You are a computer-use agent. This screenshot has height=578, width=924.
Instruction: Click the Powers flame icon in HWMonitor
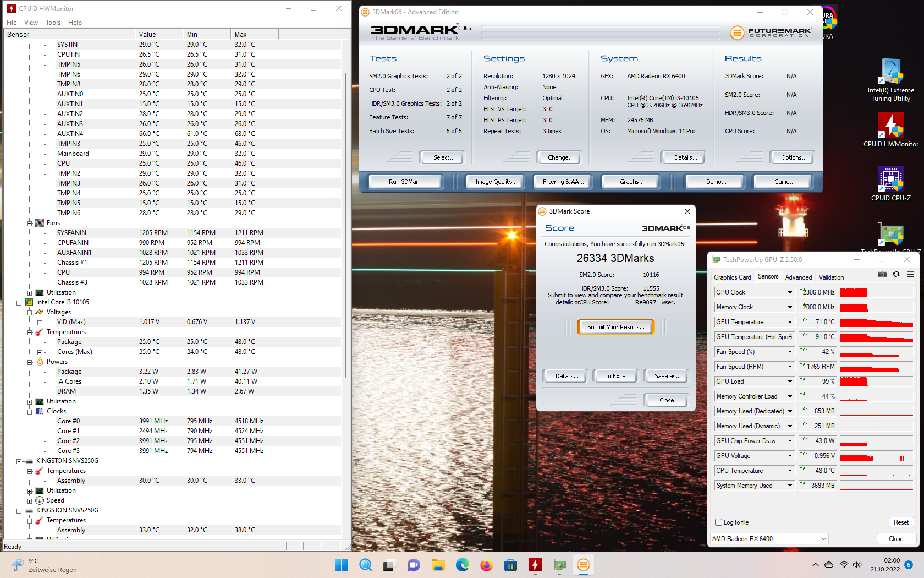point(40,362)
